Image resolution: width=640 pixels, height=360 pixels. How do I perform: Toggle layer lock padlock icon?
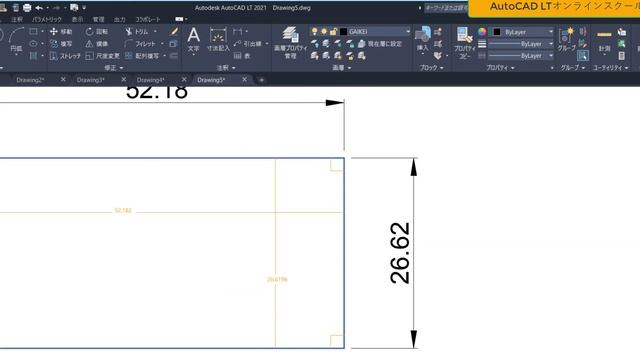tap(333, 31)
